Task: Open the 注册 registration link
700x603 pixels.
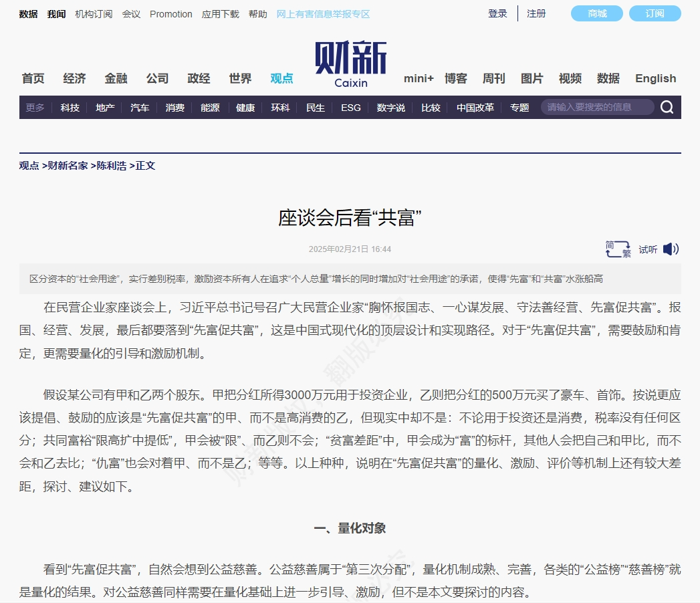Action: click(536, 13)
